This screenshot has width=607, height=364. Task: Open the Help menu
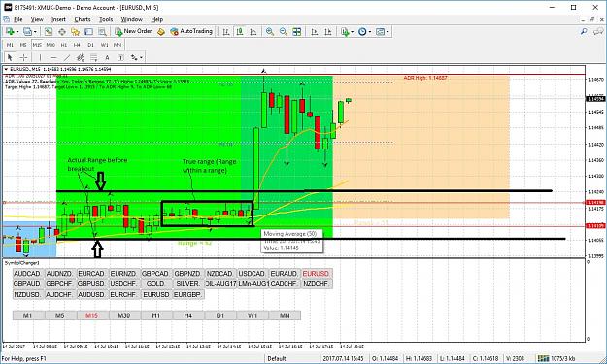[x=156, y=19]
